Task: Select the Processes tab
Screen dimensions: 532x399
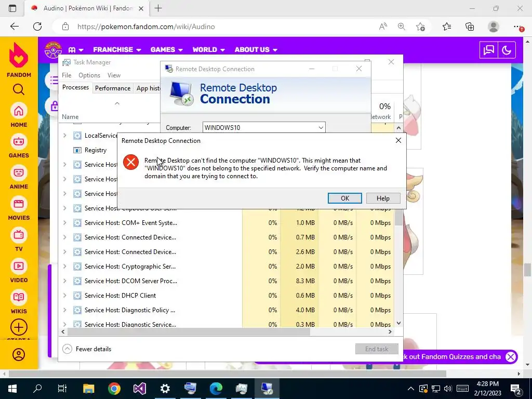Action: 76,87
